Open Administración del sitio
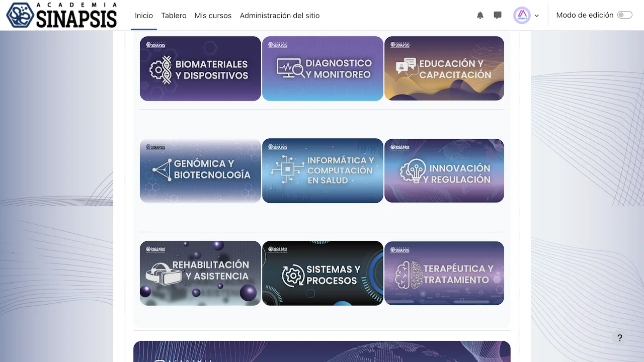The image size is (644, 362). (x=279, y=16)
